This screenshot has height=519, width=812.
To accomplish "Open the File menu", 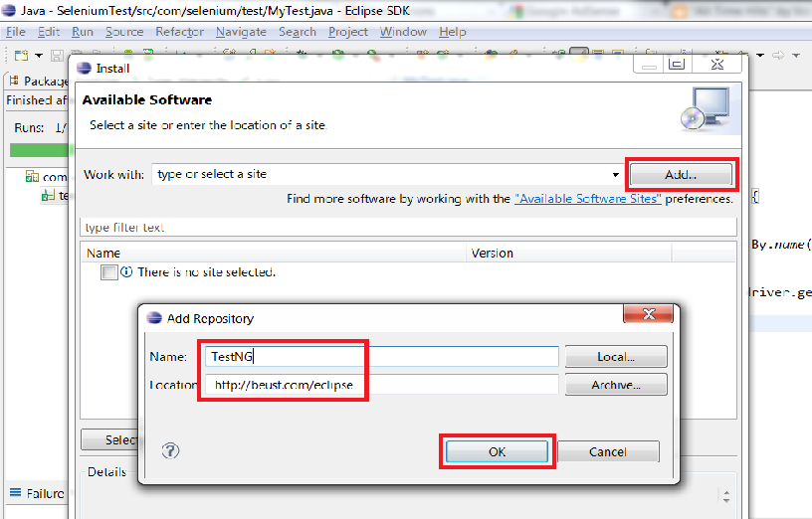I will pyautogui.click(x=16, y=32).
